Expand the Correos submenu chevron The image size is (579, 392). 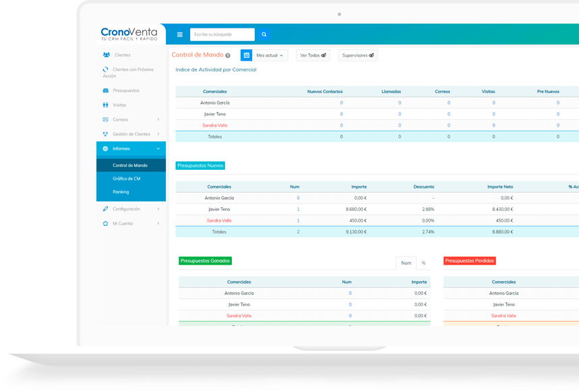point(158,120)
